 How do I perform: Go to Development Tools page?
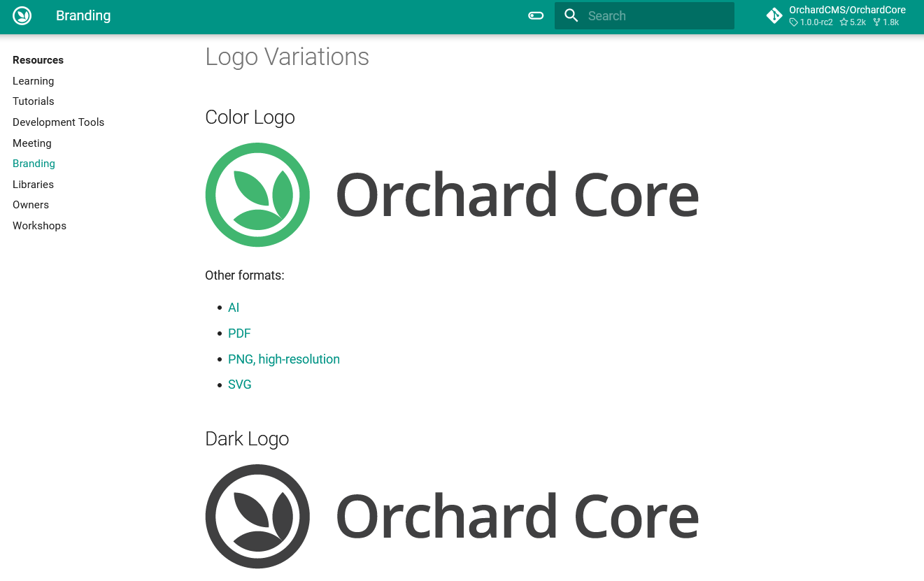pyautogui.click(x=58, y=122)
